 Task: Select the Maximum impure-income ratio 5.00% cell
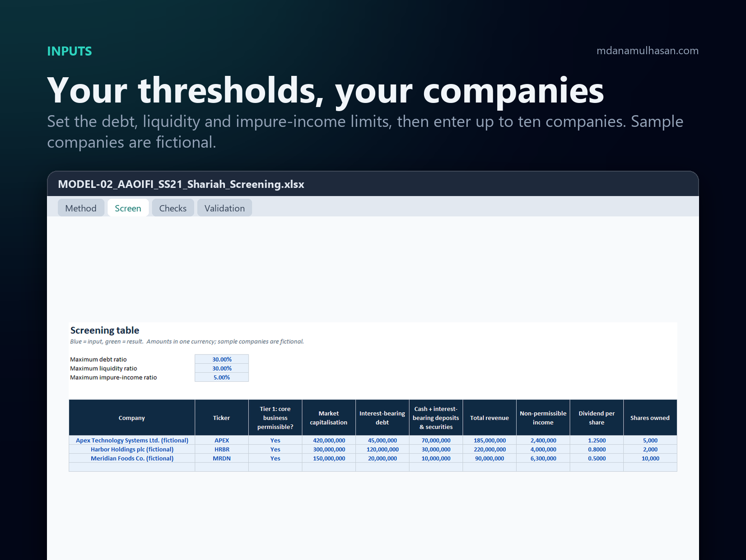(222, 378)
